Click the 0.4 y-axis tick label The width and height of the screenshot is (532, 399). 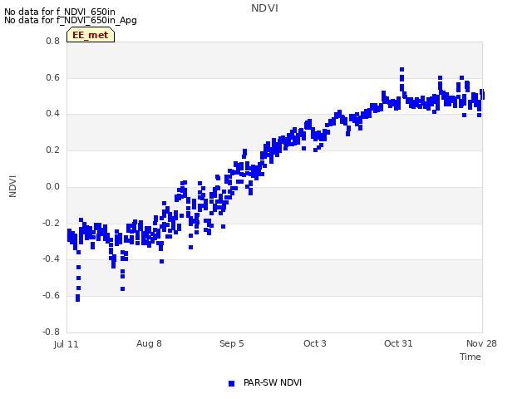pos(53,113)
